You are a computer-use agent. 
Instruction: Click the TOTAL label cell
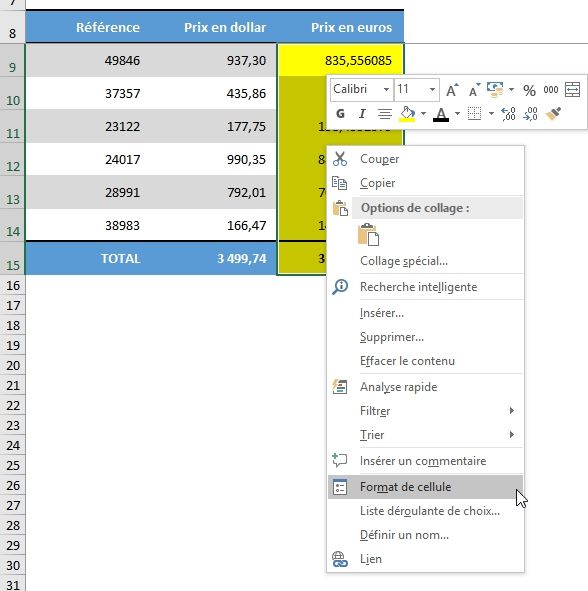[89, 258]
